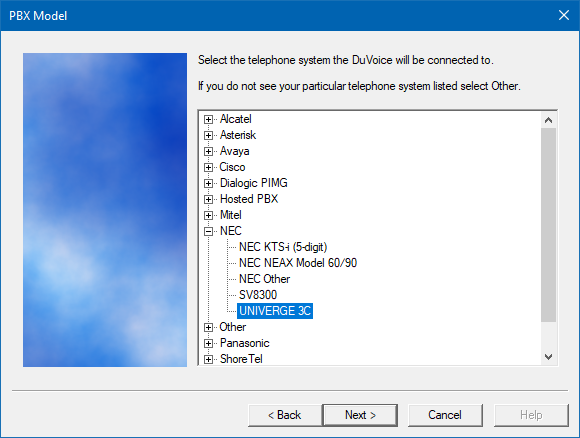Screen dimensions: 580x438
Task: Cancel the PBX Model wizard
Action: coord(445,415)
